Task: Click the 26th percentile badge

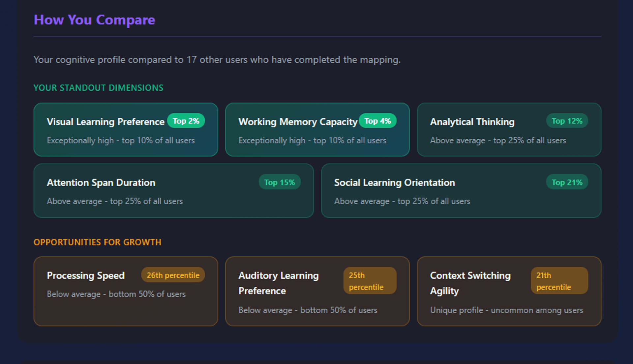Action: pyautogui.click(x=173, y=275)
